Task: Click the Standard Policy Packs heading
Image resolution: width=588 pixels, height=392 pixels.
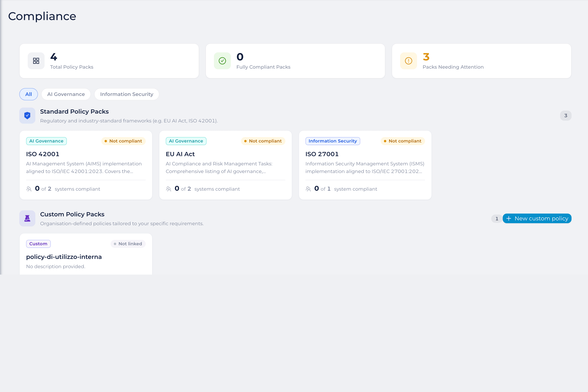Action: pyautogui.click(x=74, y=112)
